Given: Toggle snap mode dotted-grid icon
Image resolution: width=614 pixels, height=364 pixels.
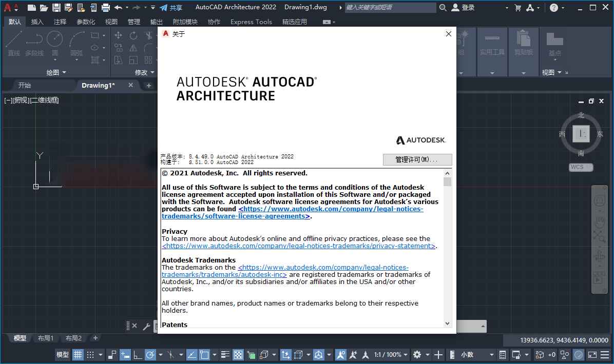Looking at the screenshot, I should [90, 355].
